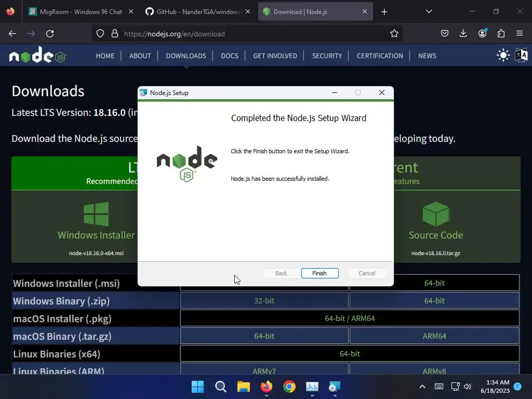Screen dimensions: 532x399
Task: Click the Finish button in Node.js Setup
Action: [320, 273]
